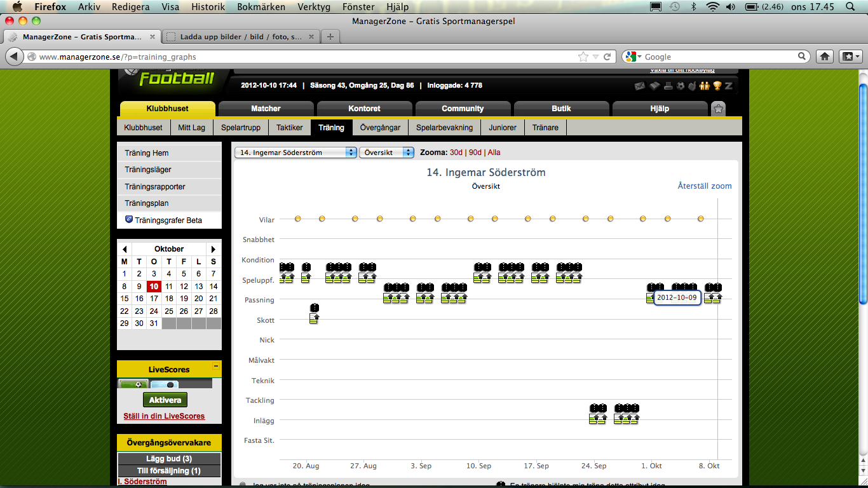The width and height of the screenshot is (868, 488).
Task: Click the printer icon in the header
Action: pyautogui.click(x=668, y=86)
